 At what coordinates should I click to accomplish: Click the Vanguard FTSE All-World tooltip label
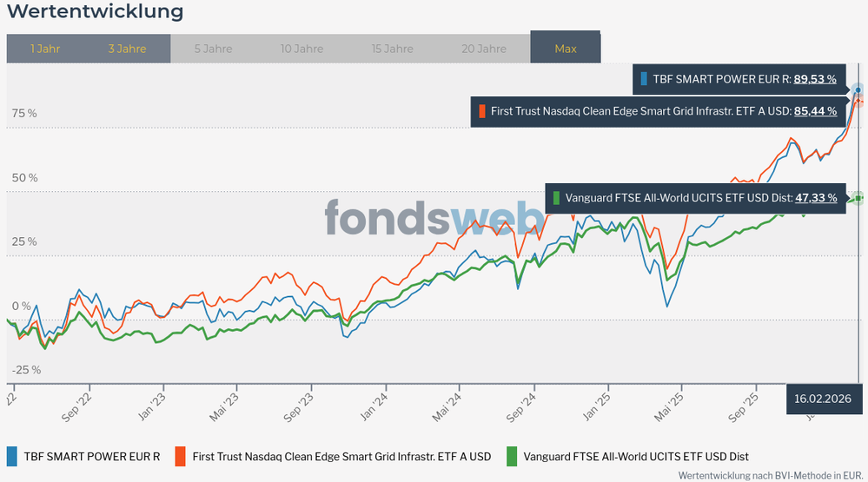(x=679, y=198)
